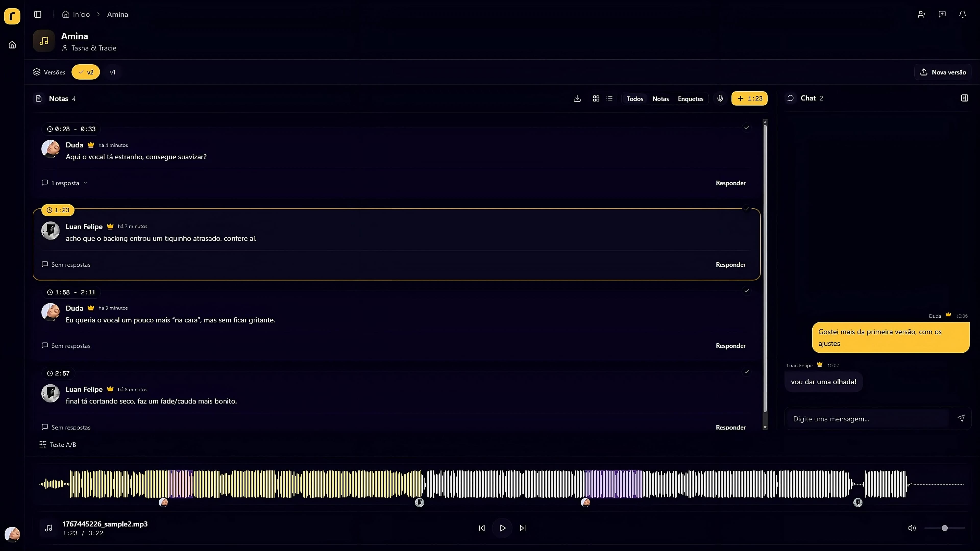This screenshot has height=551, width=980.
Task: Collapse the chat panel
Action: 965,98
